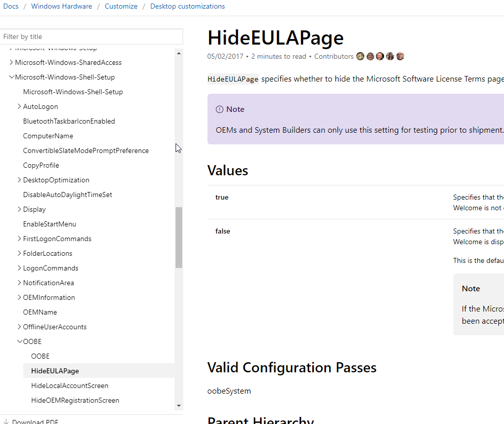Expand the FirstLogonCommands node
Viewport: 504px width, 424px height.
tap(19, 239)
